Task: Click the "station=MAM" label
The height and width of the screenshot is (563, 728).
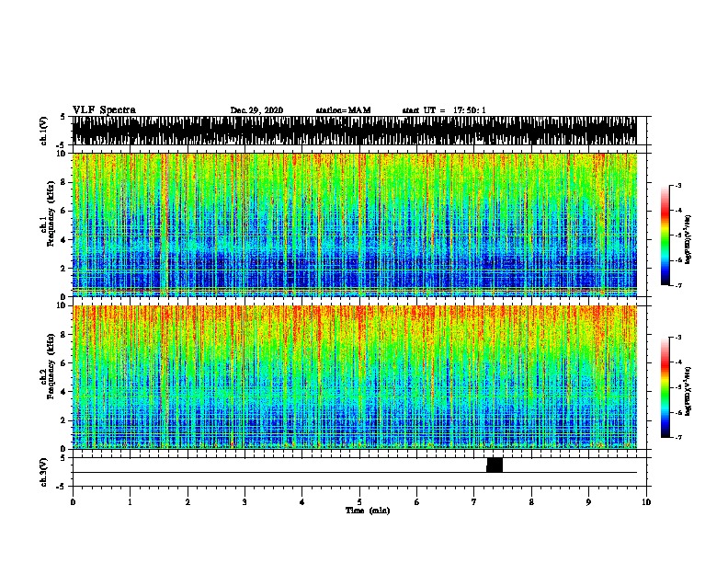Action: [x=343, y=110]
